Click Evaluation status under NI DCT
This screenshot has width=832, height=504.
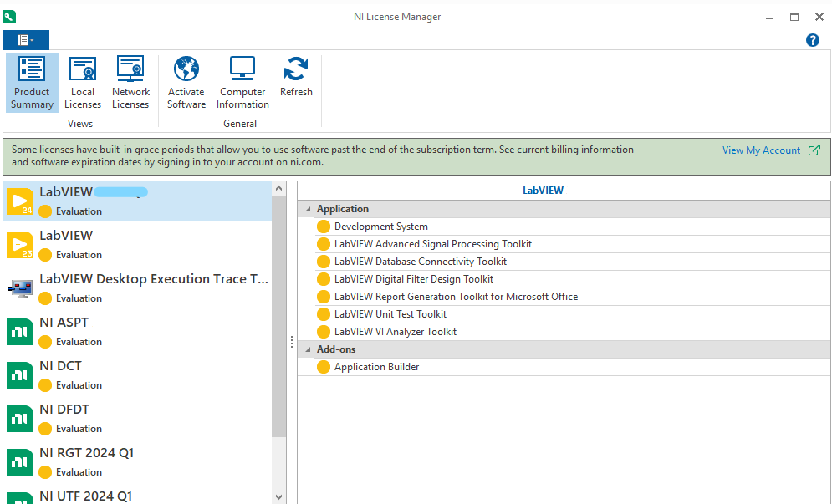(79, 385)
